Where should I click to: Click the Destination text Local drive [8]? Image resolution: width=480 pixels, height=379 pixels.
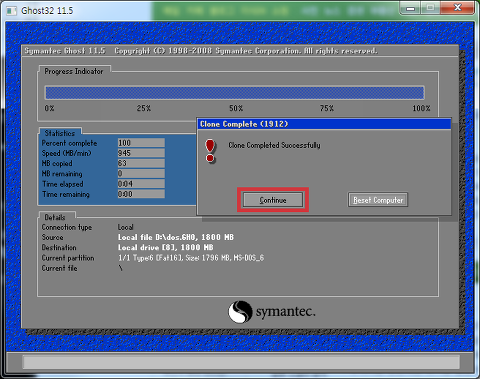[x=147, y=247]
